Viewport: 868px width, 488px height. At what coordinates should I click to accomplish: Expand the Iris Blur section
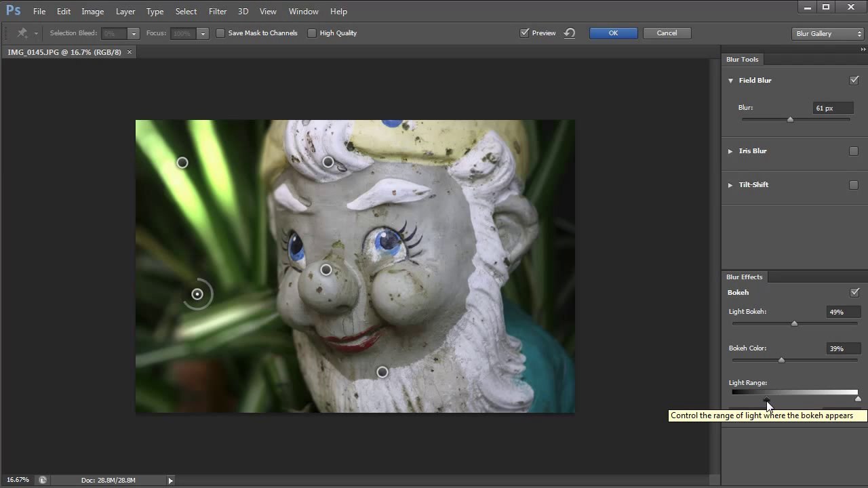click(730, 151)
